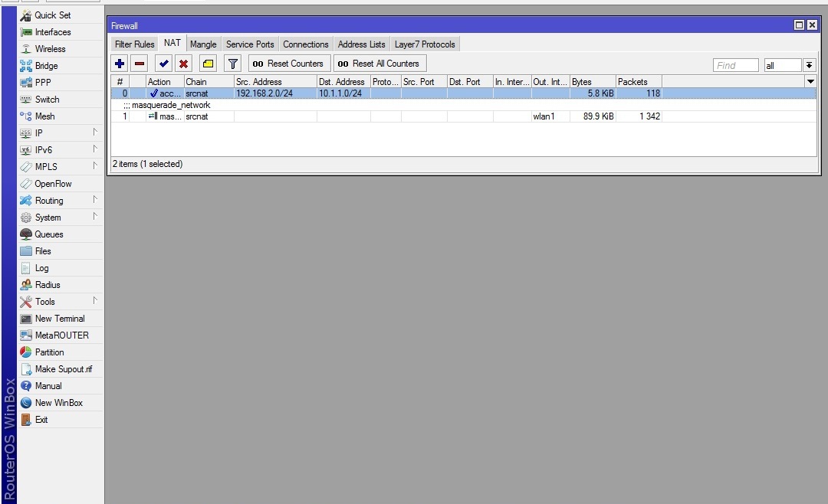Viewport: 828px width, 504px height.
Task: Click the 89.9 KiB bytes cell
Action: (593, 116)
